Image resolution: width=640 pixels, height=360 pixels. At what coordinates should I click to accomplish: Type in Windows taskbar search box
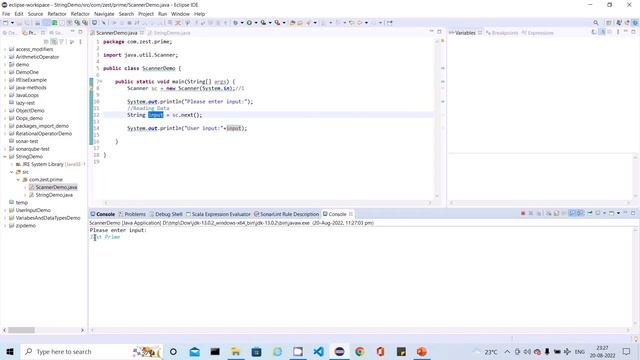[91, 351]
